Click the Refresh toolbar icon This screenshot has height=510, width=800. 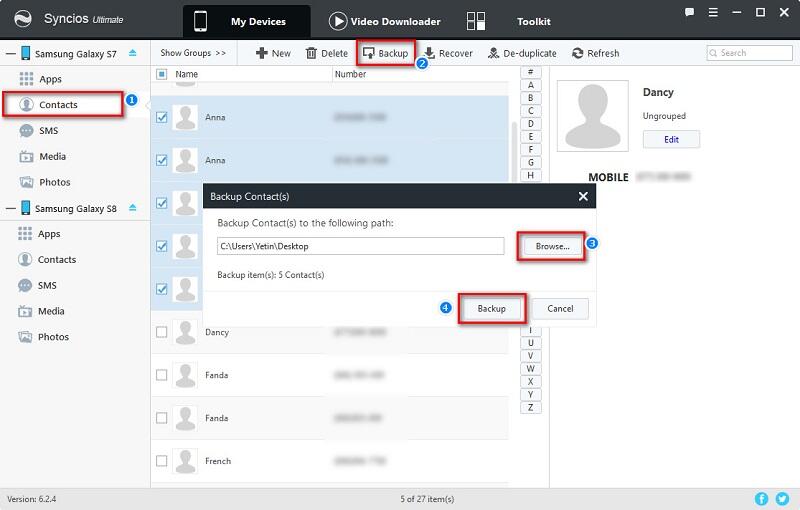point(595,53)
